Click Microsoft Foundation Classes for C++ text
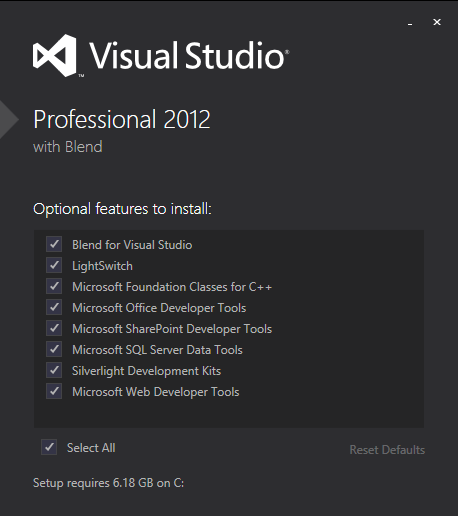 pos(172,287)
